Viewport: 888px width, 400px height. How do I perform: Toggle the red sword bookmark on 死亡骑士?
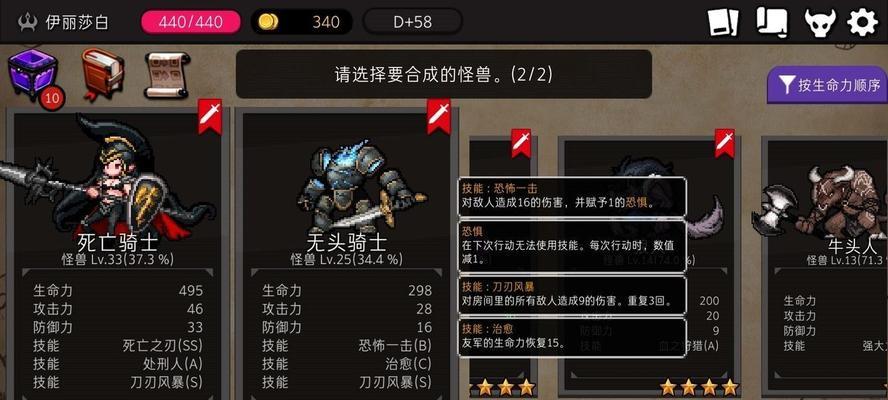[x=210, y=116]
